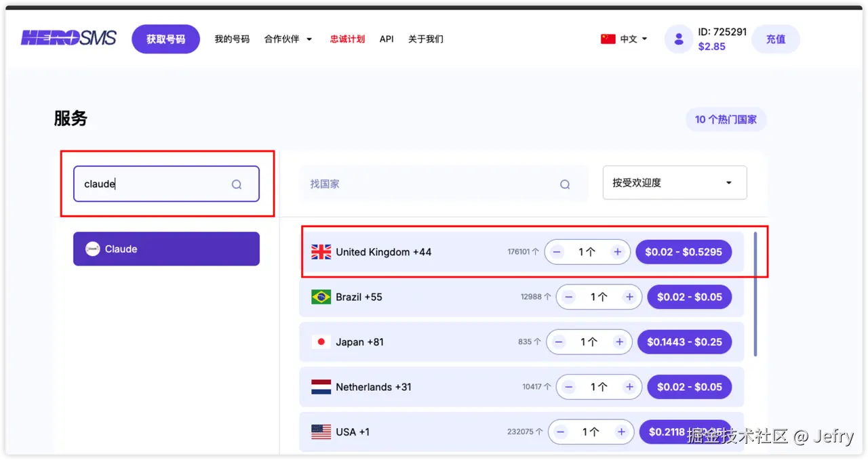Click the Brazil flag icon
Screen dimensions: 868x460
tap(321, 297)
